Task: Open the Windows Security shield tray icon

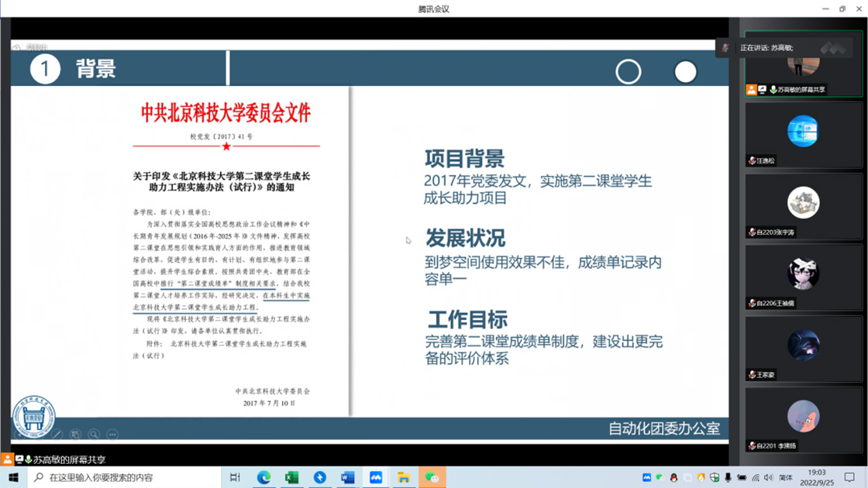Action: (x=715, y=477)
